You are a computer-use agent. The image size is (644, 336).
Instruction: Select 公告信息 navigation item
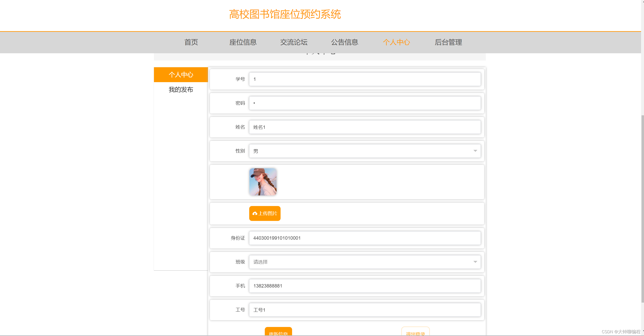(x=344, y=42)
